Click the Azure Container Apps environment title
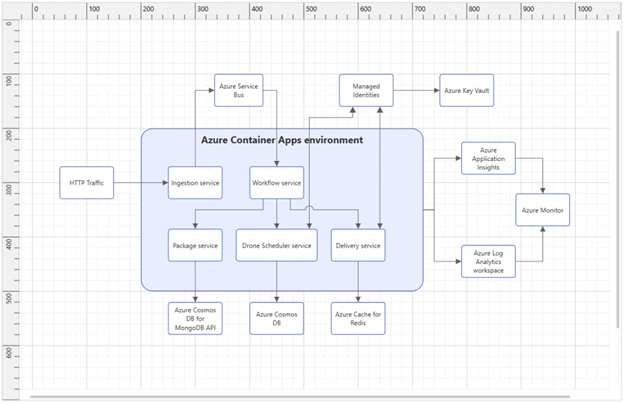Screen dimensions: 624x403 point(282,140)
